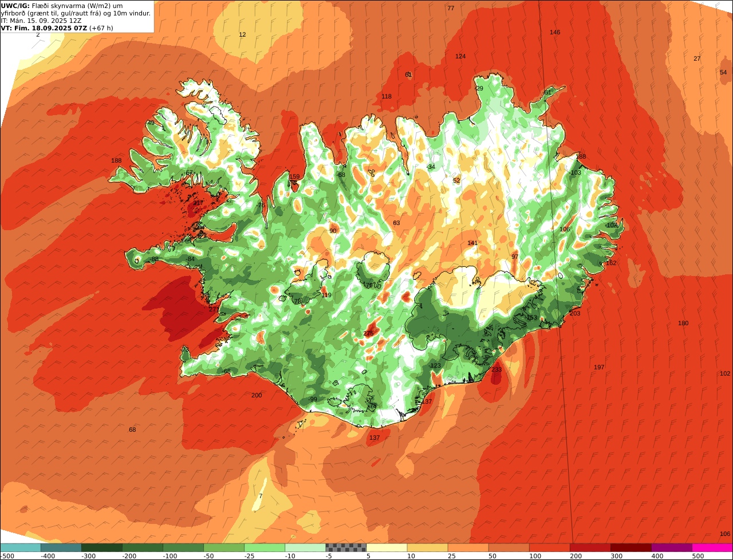Click the legend label '-100'
The width and height of the screenshot is (733, 560).
pos(170,555)
